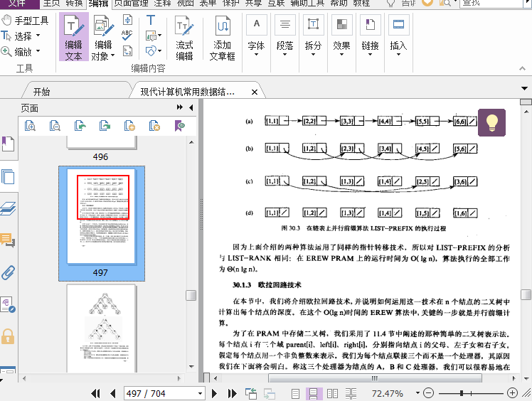
Task: Go to the first page
Action: pyautogui.click(x=96, y=394)
